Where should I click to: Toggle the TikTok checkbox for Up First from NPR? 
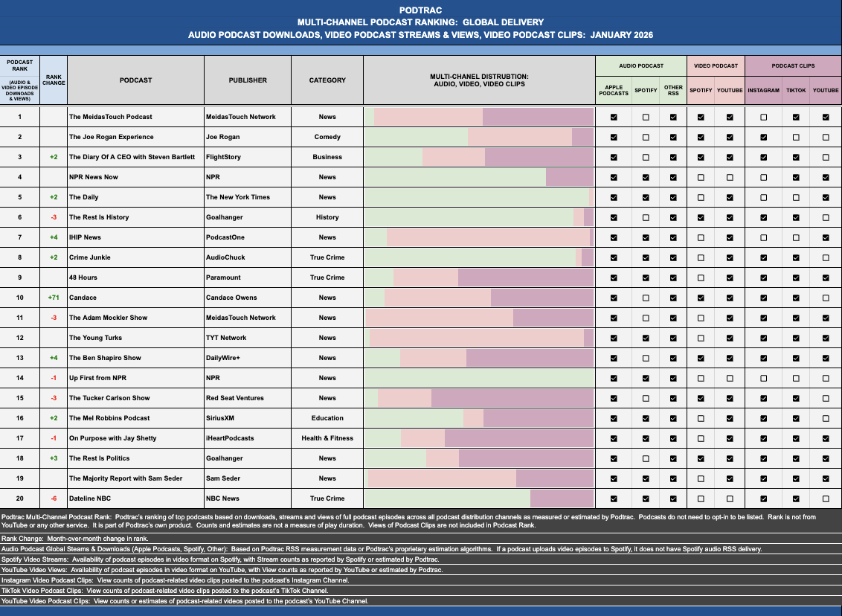(x=794, y=378)
